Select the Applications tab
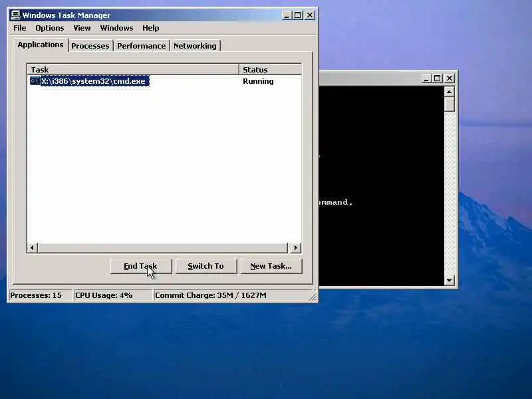This screenshot has width=532, height=399. pyautogui.click(x=41, y=45)
